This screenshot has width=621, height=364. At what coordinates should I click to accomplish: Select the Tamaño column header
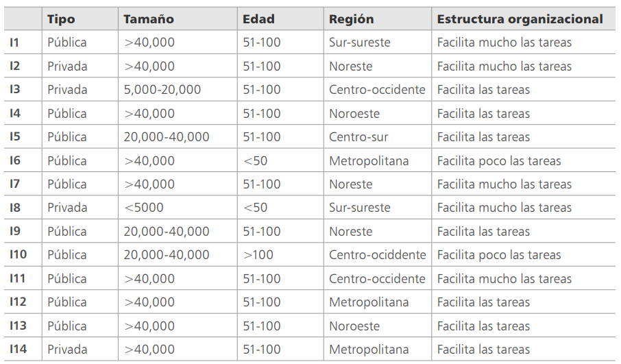tap(149, 19)
